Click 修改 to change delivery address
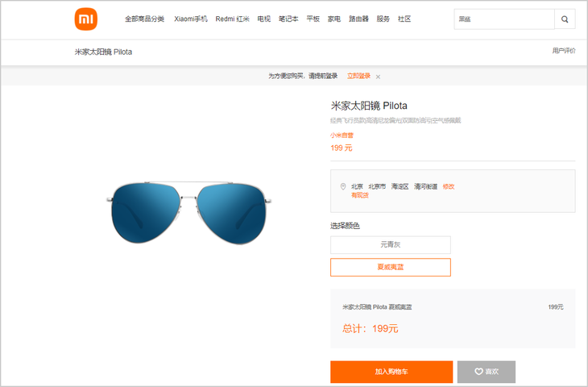 pyautogui.click(x=449, y=186)
